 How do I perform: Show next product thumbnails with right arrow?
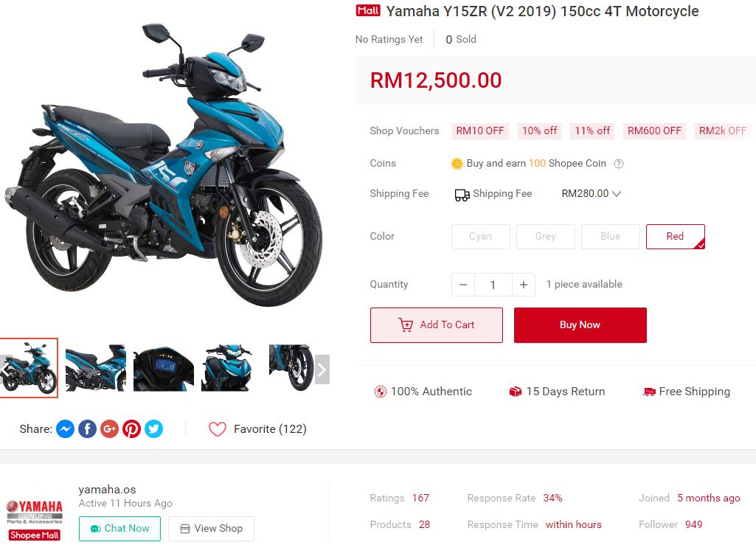[x=322, y=370]
